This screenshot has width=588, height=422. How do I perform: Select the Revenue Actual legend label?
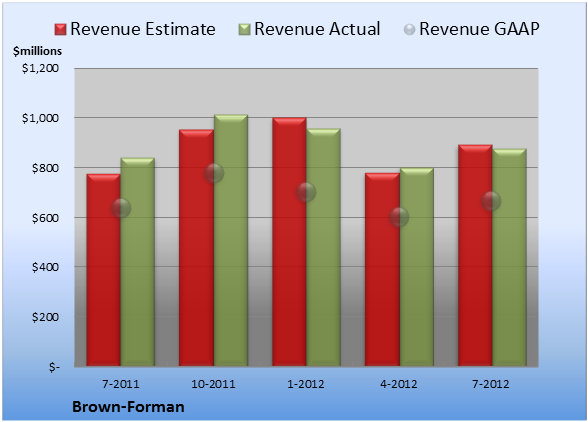pyautogui.click(x=317, y=29)
